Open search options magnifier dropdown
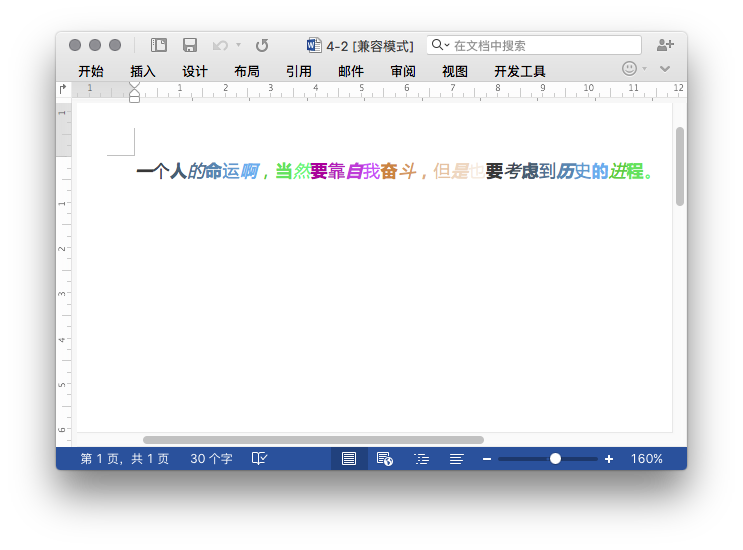This screenshot has width=743, height=550. click(x=440, y=45)
